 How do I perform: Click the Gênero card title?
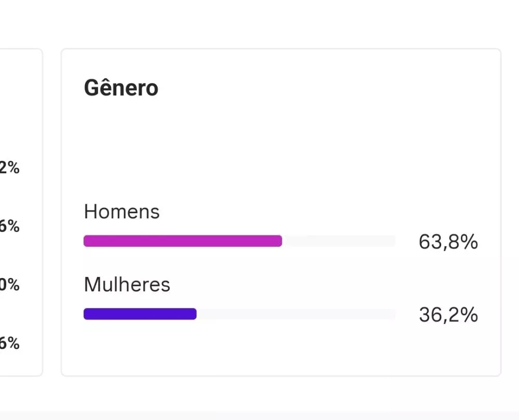tap(121, 88)
